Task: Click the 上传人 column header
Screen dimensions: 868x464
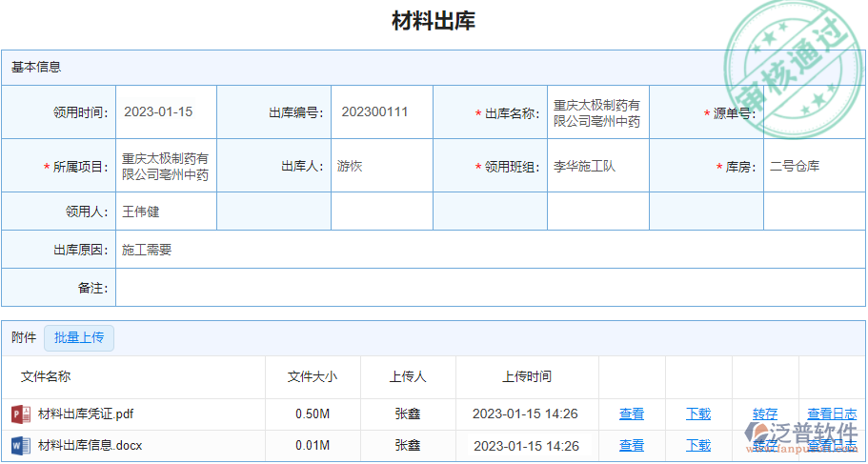Action: point(408,377)
